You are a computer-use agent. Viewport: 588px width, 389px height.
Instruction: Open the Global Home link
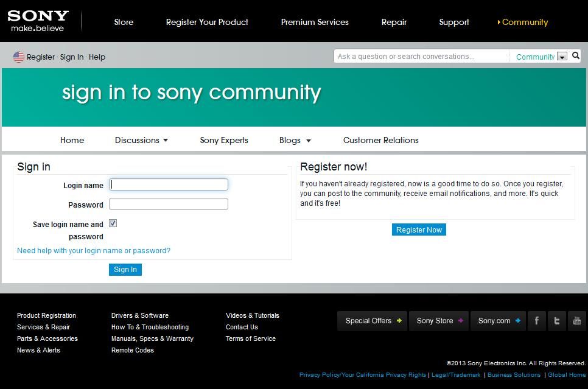[x=566, y=374]
